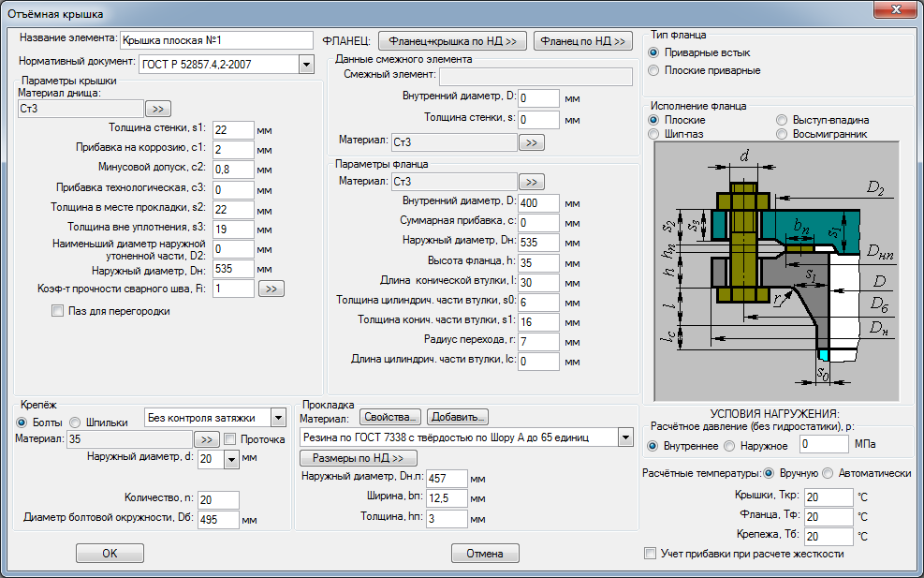Click Толщина вне уплотнения s3 field
The width and height of the screenshot is (924, 578).
[233, 230]
